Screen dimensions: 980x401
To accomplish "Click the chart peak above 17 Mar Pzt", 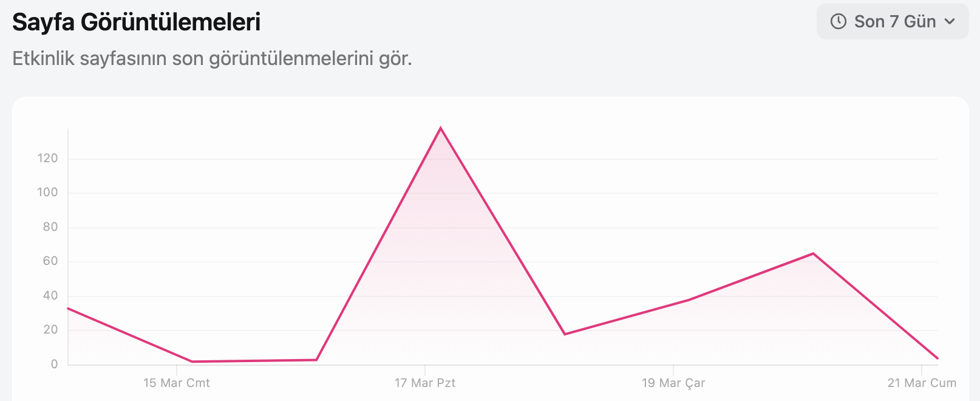I will (x=441, y=128).
